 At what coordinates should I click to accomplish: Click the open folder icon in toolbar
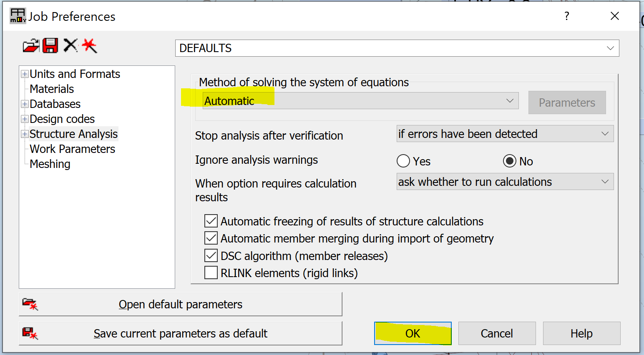[30, 45]
